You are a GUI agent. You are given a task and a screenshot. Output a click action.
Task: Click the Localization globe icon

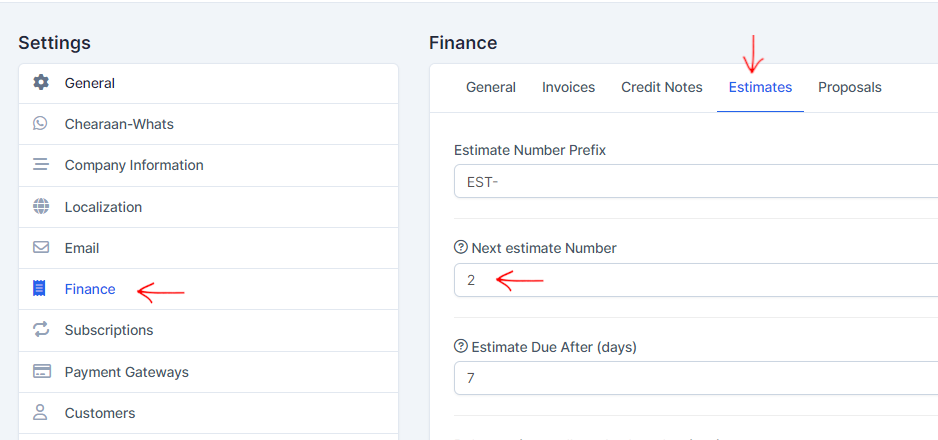point(41,207)
